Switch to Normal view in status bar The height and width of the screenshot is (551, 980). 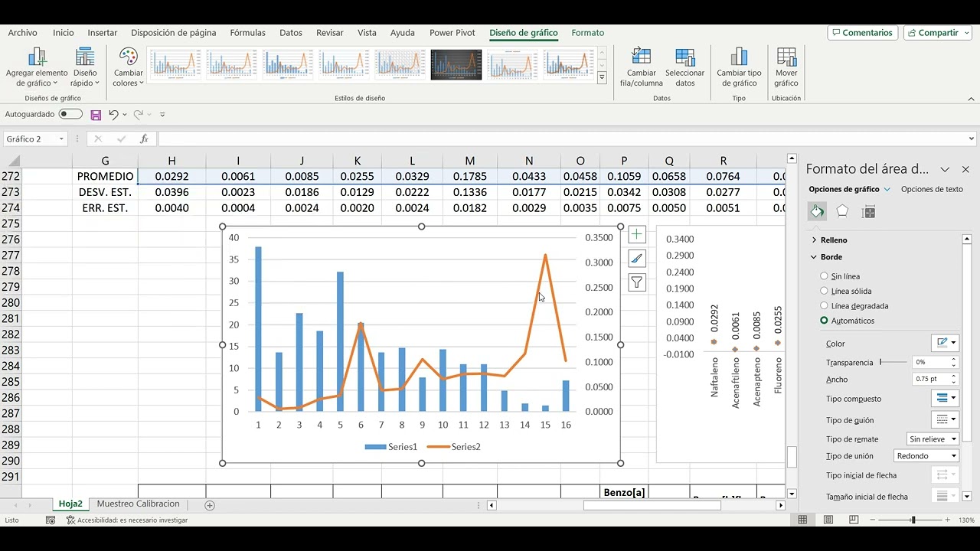pyautogui.click(x=802, y=520)
